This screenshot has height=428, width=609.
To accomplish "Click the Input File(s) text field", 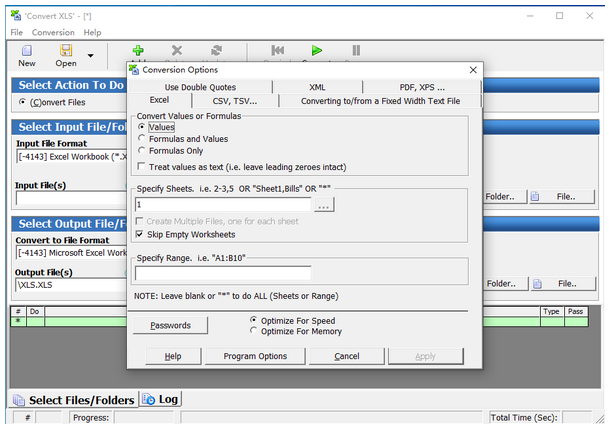I will pos(71,198).
